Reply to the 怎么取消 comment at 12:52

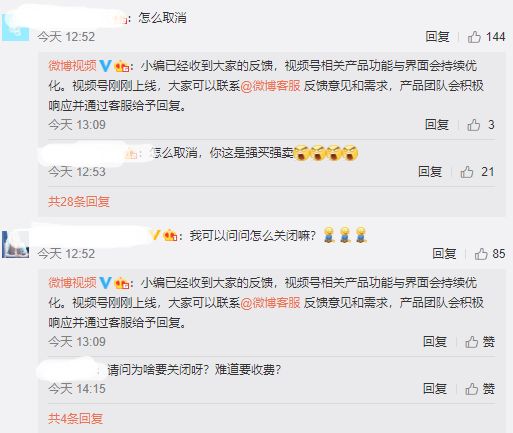(x=437, y=37)
